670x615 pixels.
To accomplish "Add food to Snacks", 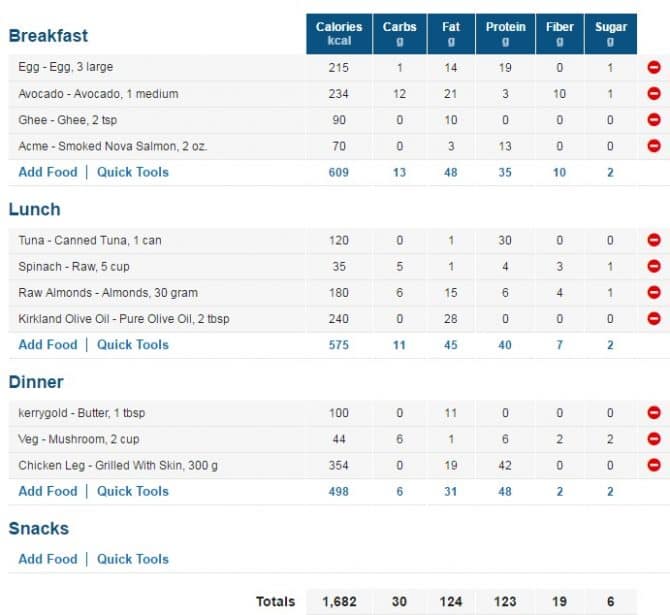I will click(x=48, y=559).
